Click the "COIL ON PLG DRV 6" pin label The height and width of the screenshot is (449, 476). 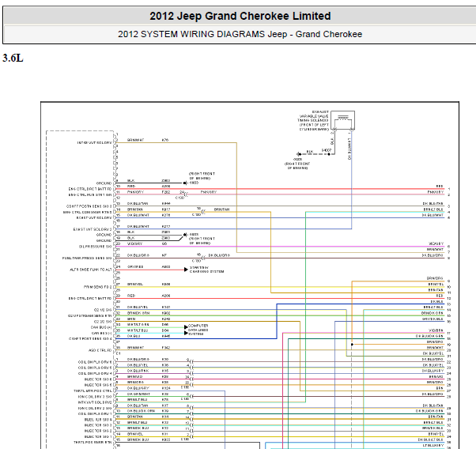[95, 362]
